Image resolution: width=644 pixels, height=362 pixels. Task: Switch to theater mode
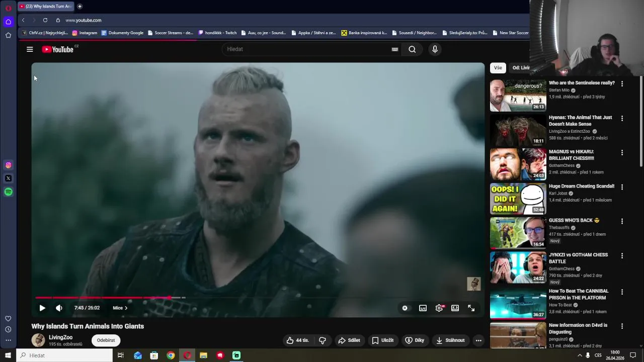pyautogui.click(x=455, y=308)
